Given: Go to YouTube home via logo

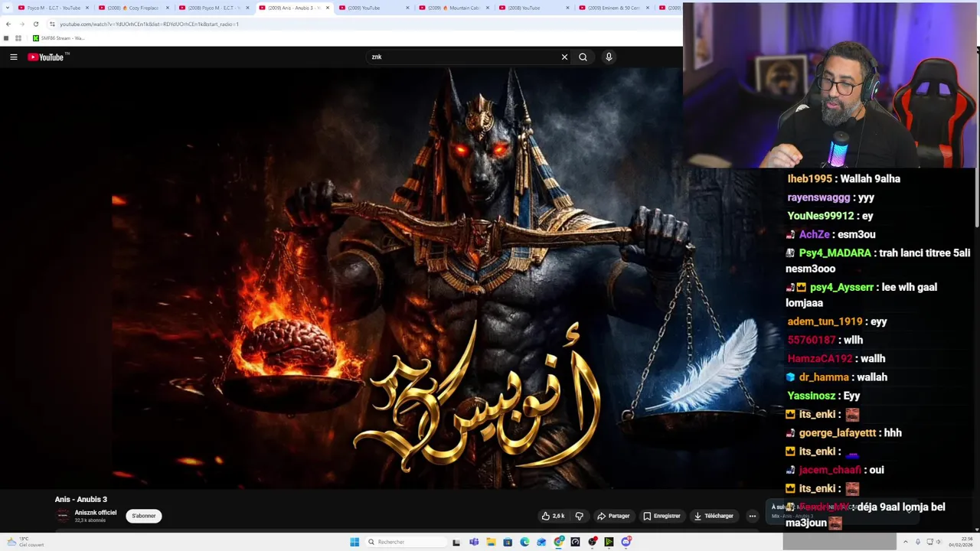Looking at the screenshot, I should coord(47,57).
